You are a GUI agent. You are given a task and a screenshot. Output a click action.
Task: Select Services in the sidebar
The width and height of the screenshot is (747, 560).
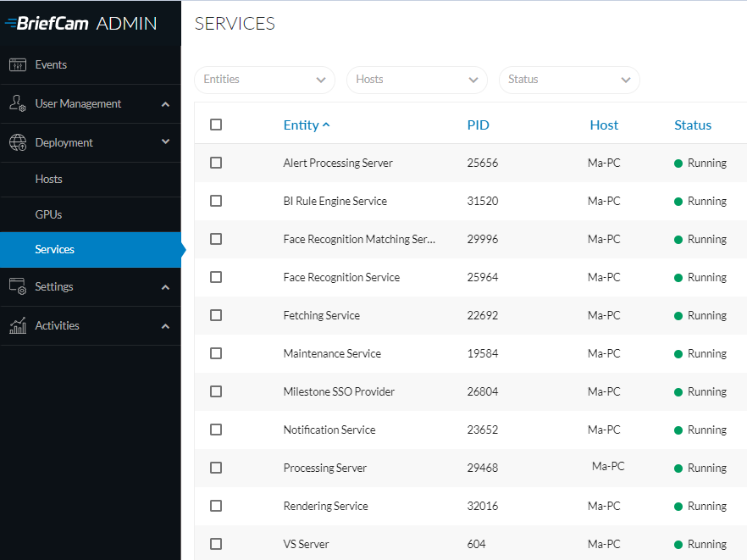[91, 249]
